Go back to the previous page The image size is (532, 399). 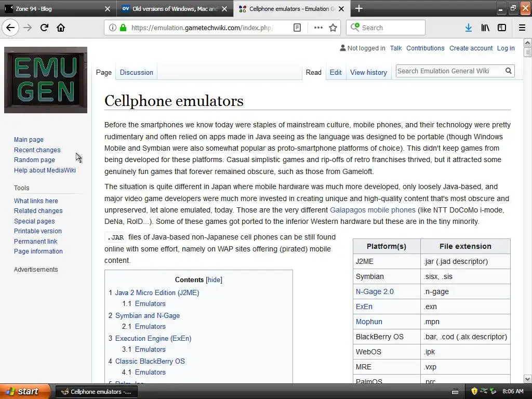click(10, 28)
